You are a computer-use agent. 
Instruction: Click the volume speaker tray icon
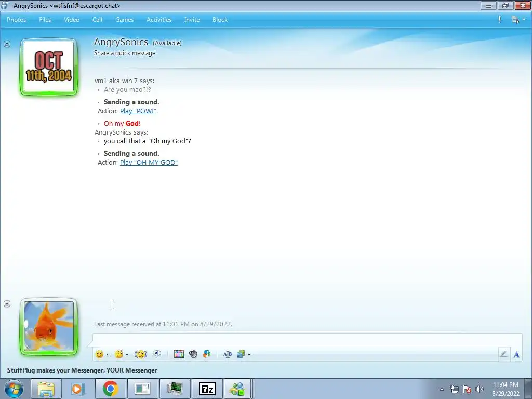[480, 389]
